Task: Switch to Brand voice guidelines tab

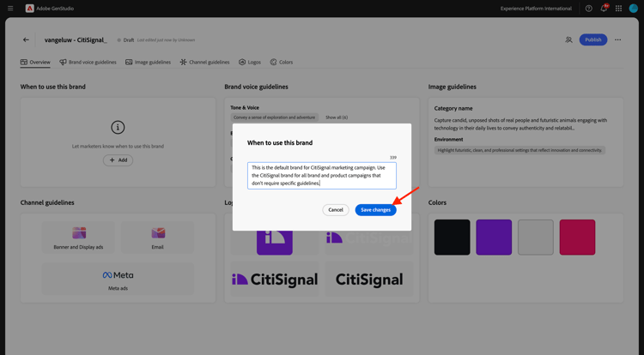Action: [88, 63]
